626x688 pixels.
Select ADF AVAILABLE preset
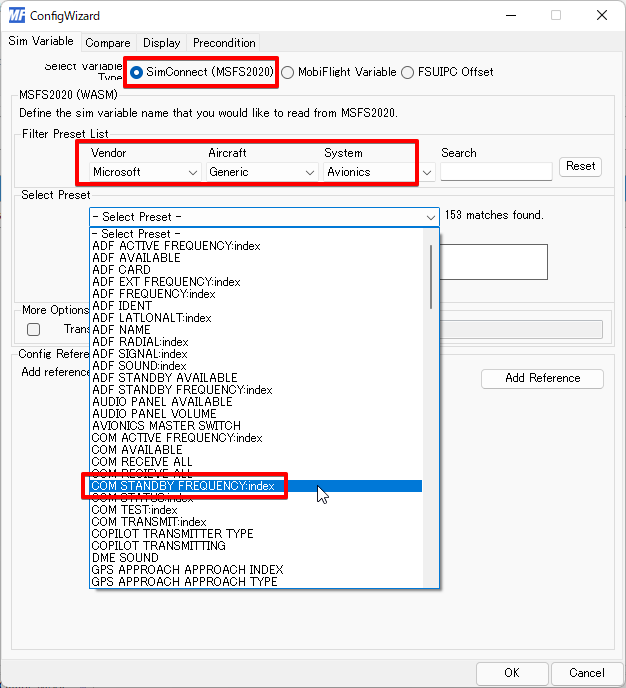pyautogui.click(x=256, y=258)
